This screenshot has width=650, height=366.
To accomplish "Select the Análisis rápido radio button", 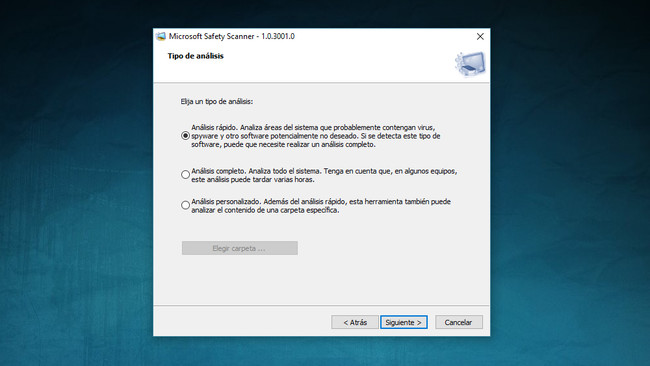I will [x=185, y=136].
